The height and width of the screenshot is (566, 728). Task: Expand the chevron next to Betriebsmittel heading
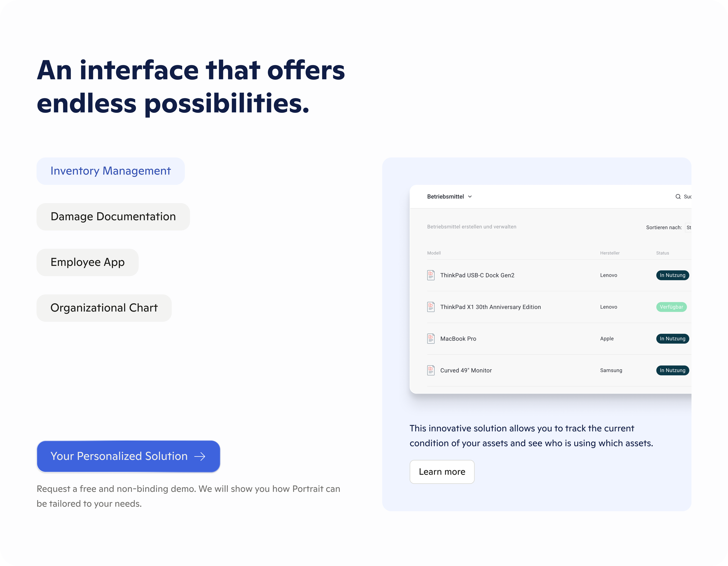(470, 197)
